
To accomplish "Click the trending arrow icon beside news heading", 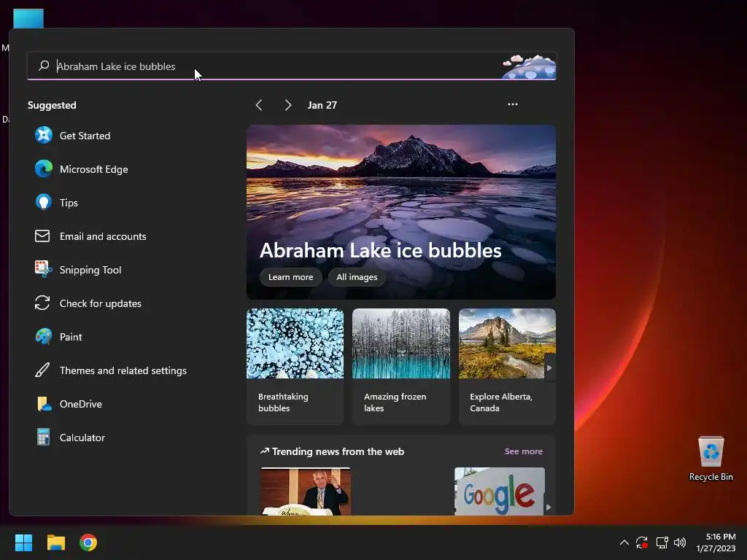I will 264,451.
